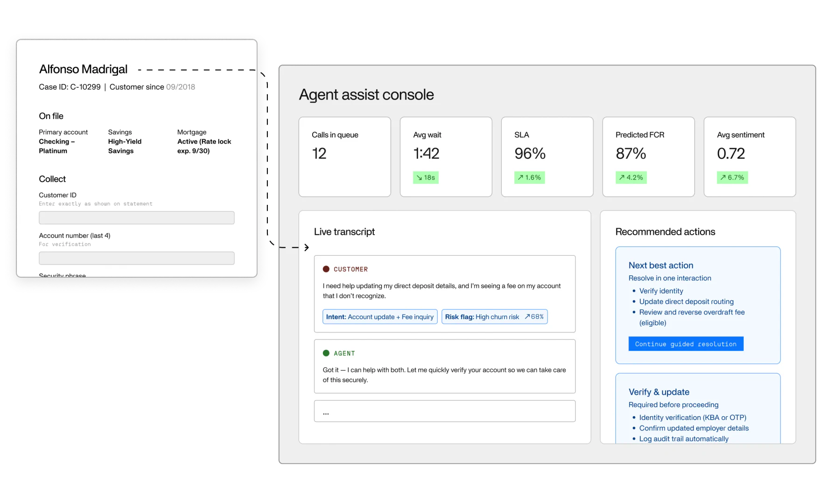Click the Calls in queue KPI card
The image size is (833, 504).
pos(344,157)
